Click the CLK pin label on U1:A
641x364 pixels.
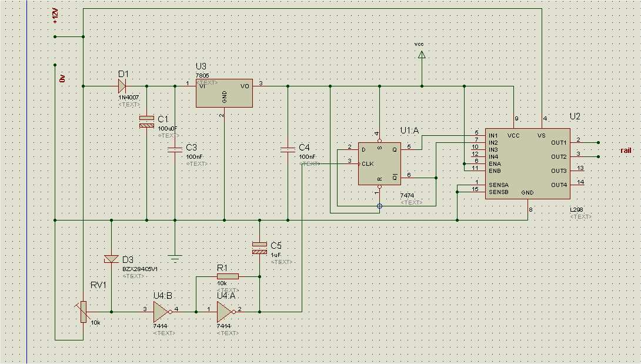[x=368, y=164]
